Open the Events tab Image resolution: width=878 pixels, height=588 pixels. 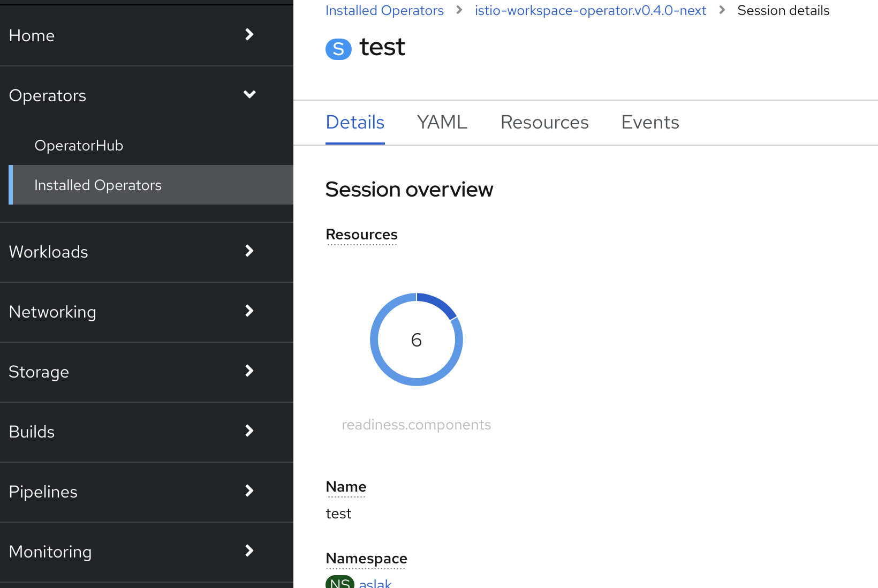click(x=650, y=123)
